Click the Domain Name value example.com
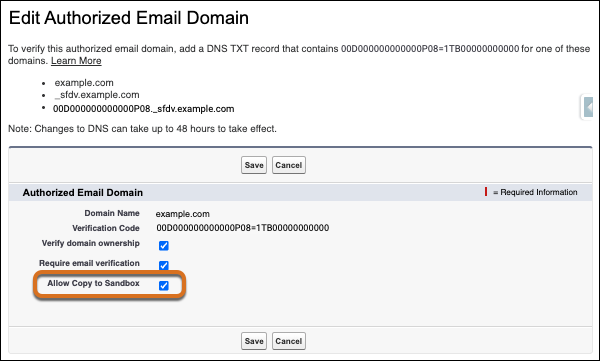This screenshot has width=600, height=361. coord(183,214)
